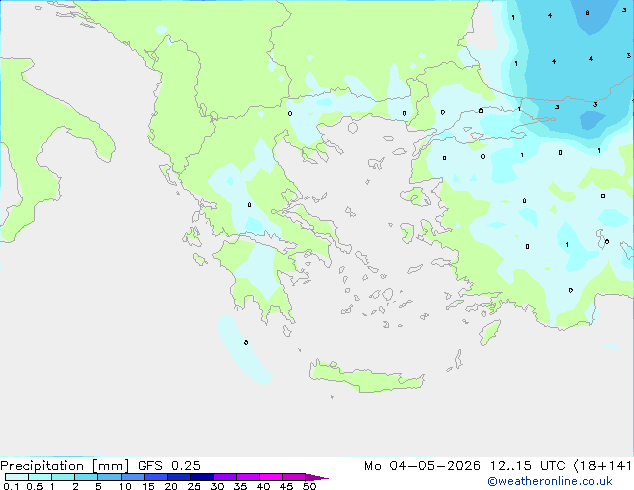Click the 'GFS 0.25' model label
Image resolution: width=634 pixels, height=490 pixels.
click(169, 466)
